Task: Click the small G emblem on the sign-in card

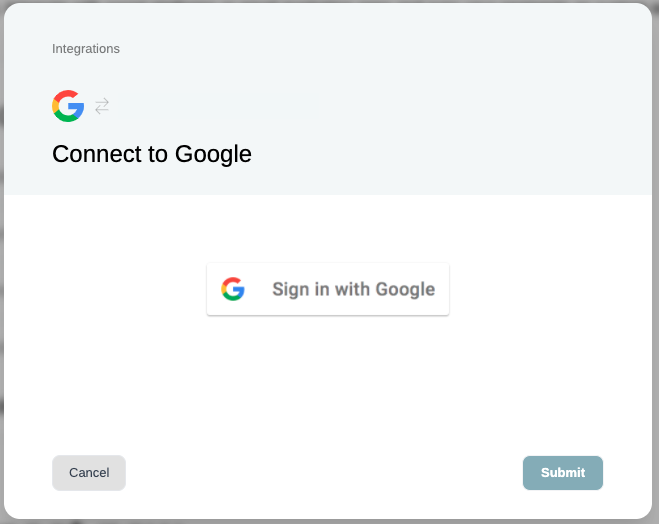Action: (x=233, y=289)
